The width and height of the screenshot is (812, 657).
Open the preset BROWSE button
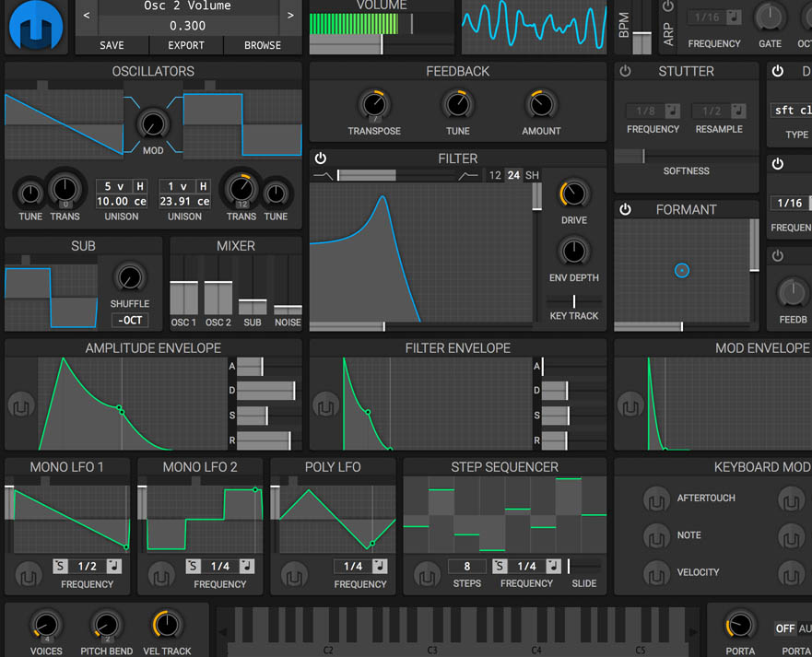pos(263,45)
